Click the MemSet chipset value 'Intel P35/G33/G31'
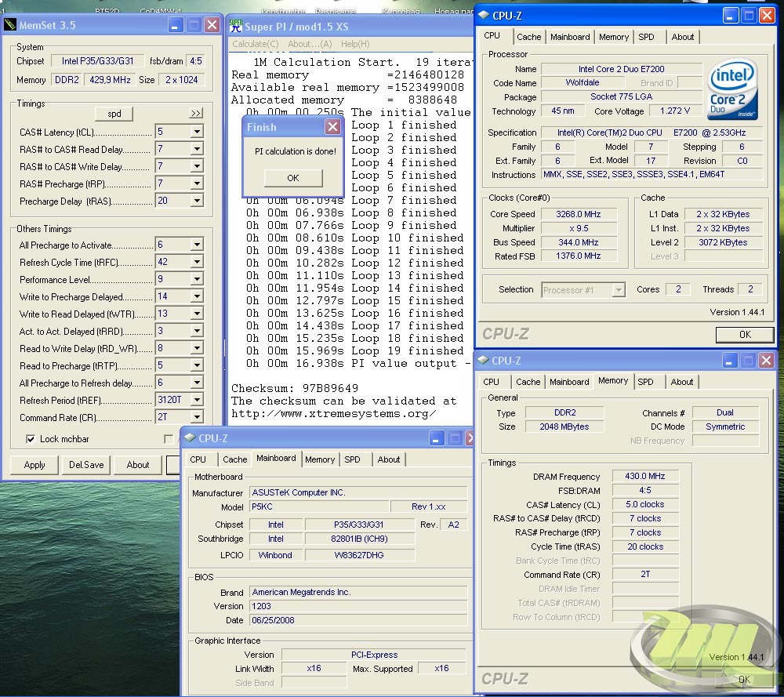 click(97, 61)
